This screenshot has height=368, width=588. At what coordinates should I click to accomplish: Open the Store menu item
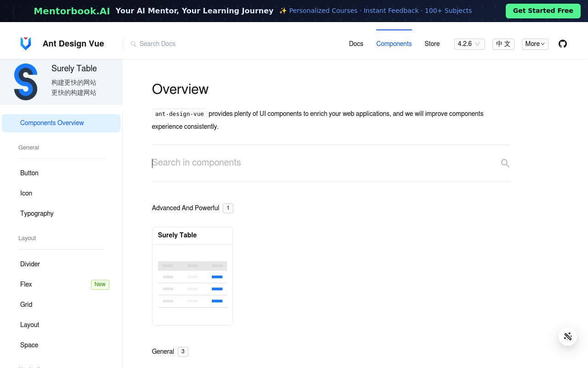432,44
